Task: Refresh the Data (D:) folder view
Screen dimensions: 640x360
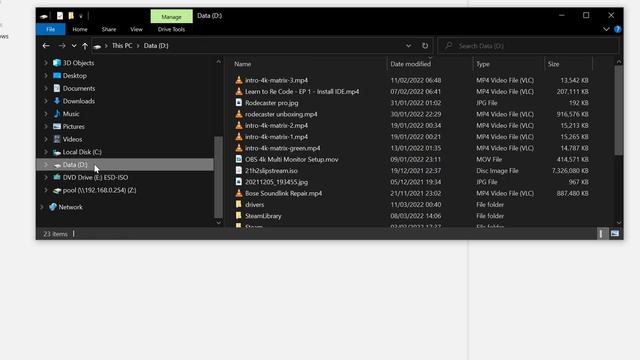Action: pos(425,46)
